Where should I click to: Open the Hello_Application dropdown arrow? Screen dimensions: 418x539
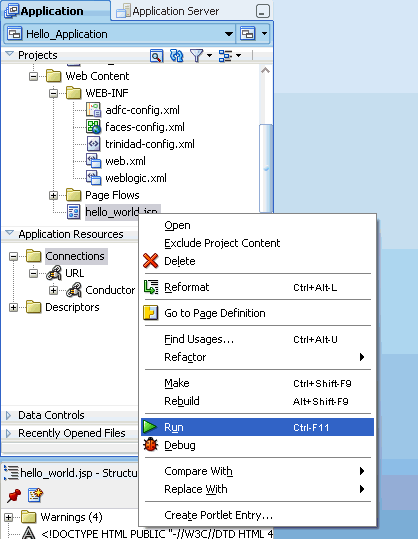pyautogui.click(x=229, y=34)
